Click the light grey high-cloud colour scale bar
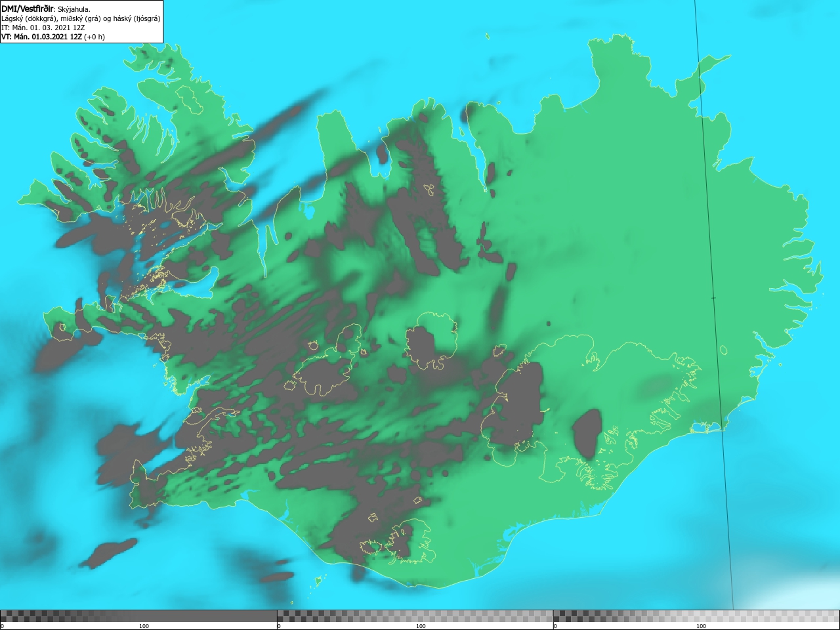Image resolution: width=840 pixels, height=630 pixels. point(696,616)
